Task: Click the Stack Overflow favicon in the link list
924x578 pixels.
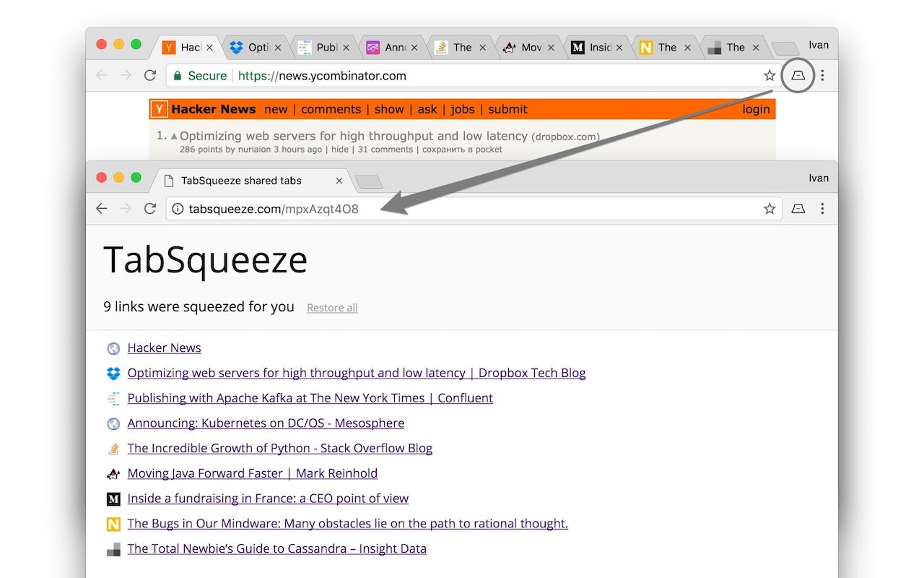Action: coord(113,449)
